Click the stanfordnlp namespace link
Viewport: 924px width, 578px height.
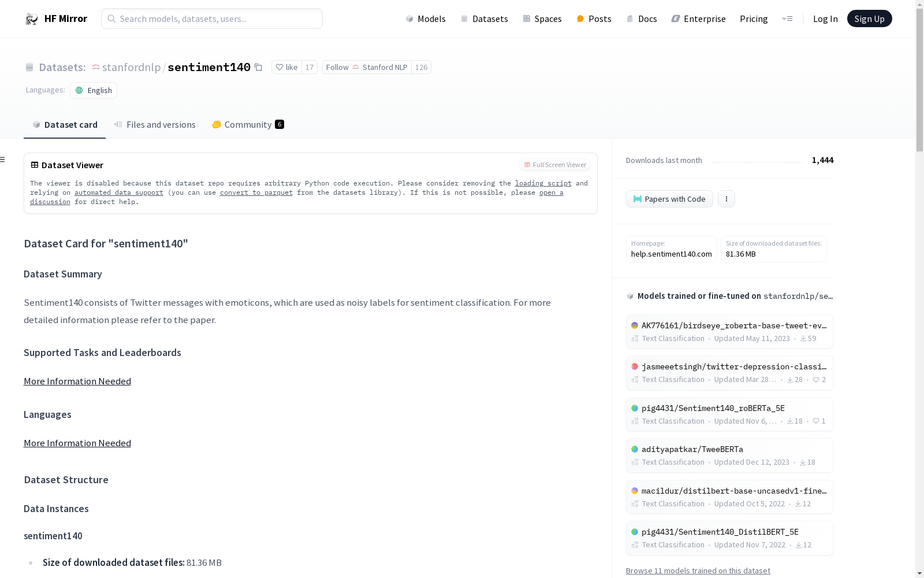[x=131, y=67]
